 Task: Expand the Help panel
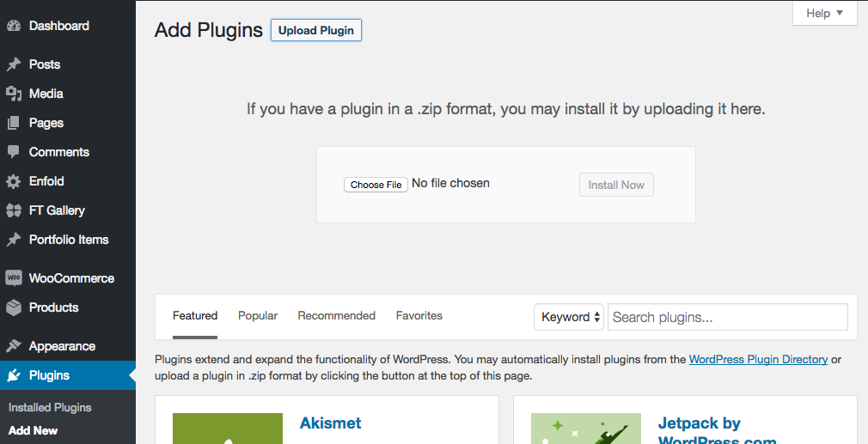tap(825, 13)
